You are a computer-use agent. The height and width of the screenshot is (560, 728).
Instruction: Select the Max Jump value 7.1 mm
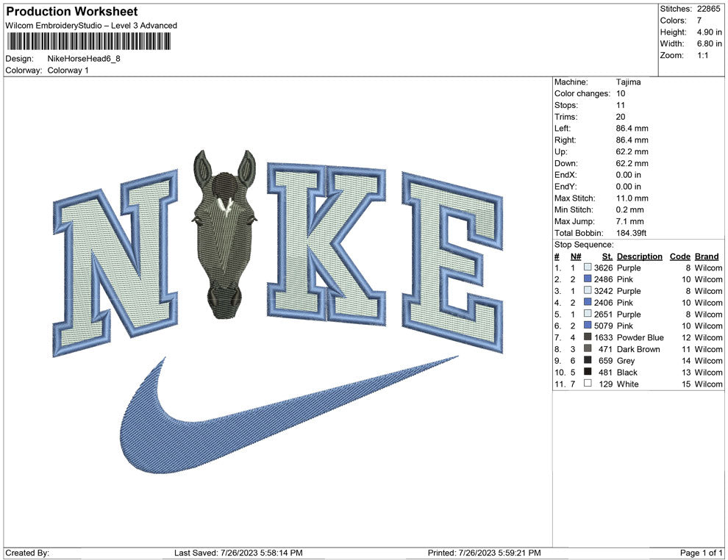[630, 221]
